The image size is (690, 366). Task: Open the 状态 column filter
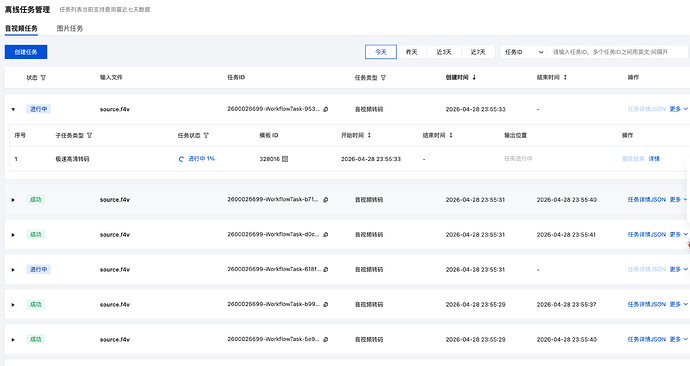point(43,78)
